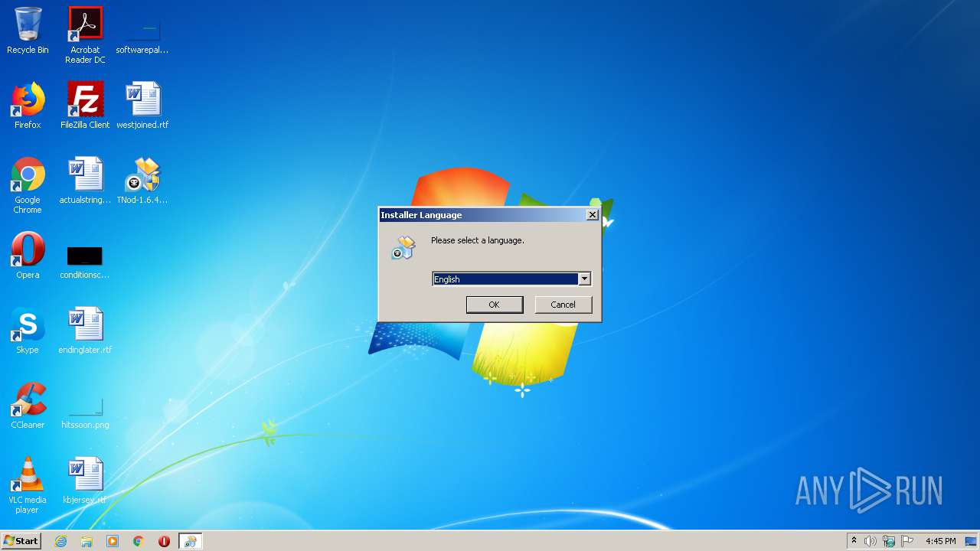
Task: Select the FileZilla Client shortcut
Action: 85,106
